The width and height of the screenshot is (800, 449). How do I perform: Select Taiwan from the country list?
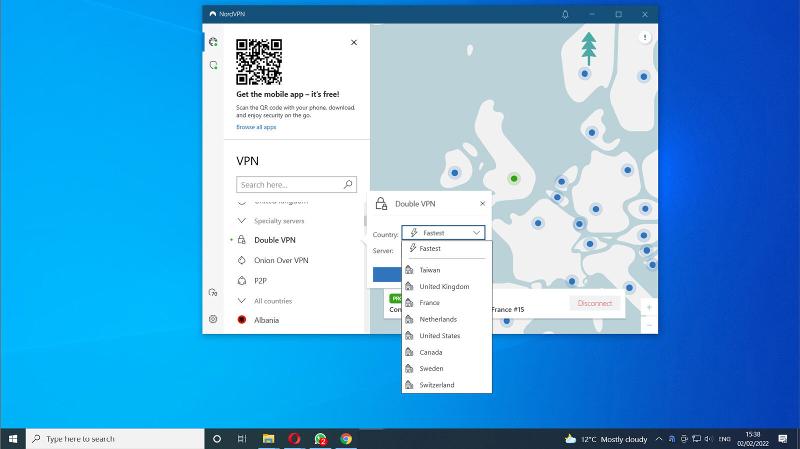[446, 270]
